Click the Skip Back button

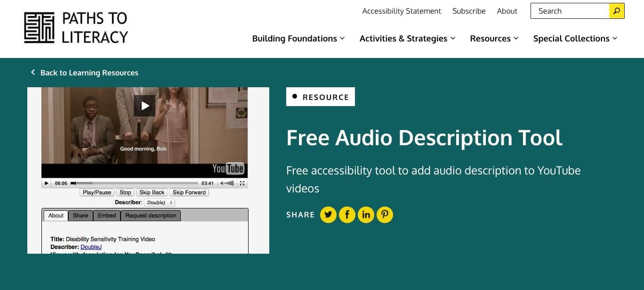152,192
